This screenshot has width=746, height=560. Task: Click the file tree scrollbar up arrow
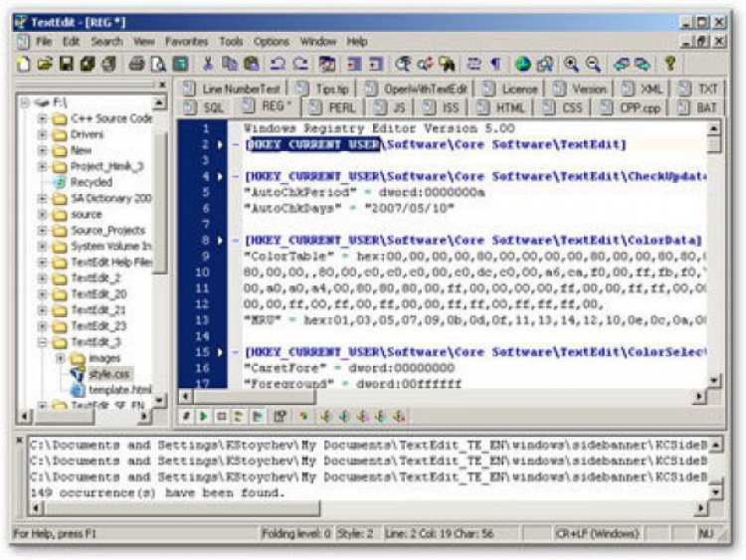[159, 102]
